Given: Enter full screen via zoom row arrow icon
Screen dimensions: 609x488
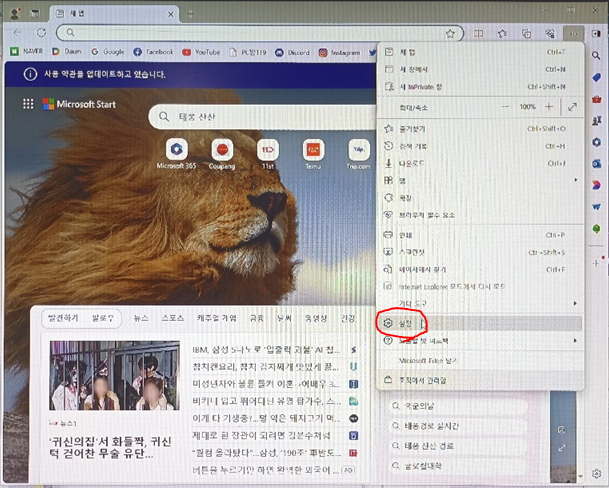Looking at the screenshot, I should (x=572, y=106).
